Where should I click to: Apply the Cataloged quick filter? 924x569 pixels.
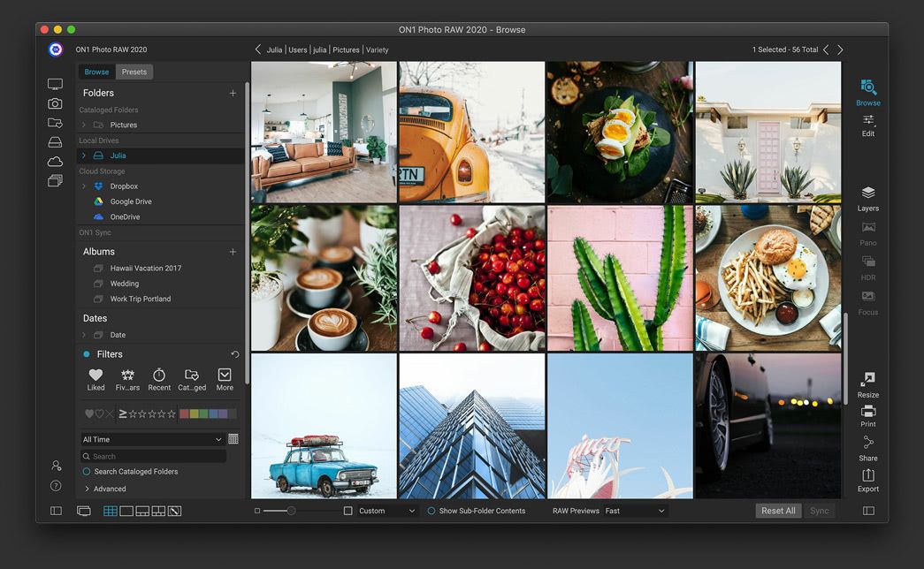click(x=192, y=380)
